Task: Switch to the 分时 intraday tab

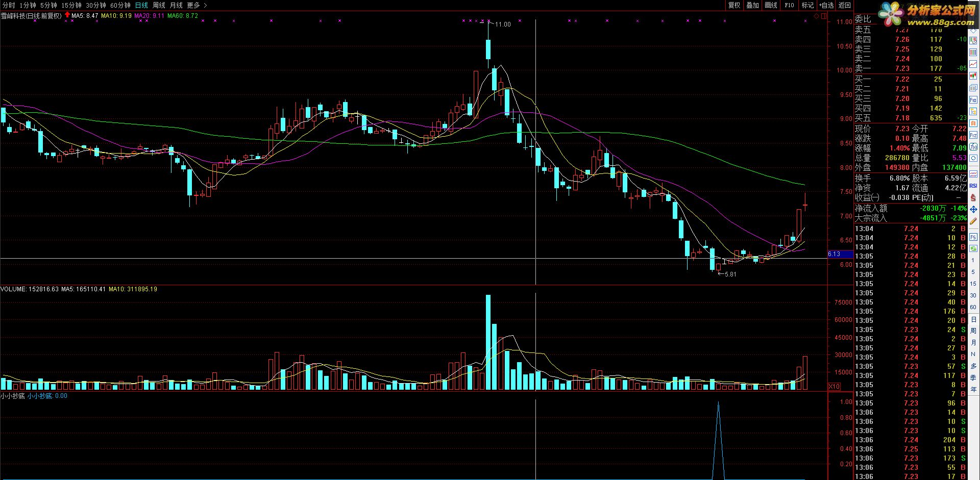Action: click(9, 5)
